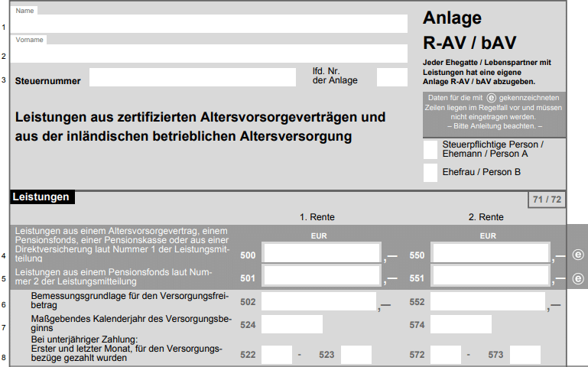
Task: Click Kalenderjahr field 524
Action: tap(291, 325)
